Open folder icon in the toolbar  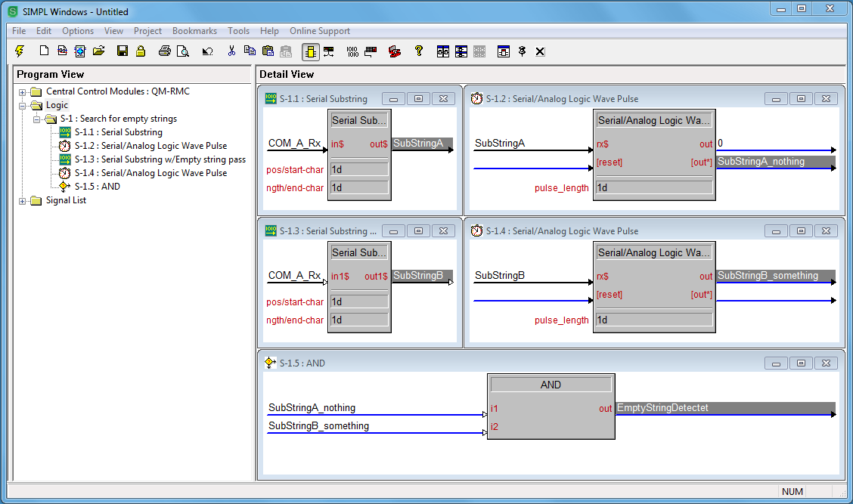coord(99,51)
